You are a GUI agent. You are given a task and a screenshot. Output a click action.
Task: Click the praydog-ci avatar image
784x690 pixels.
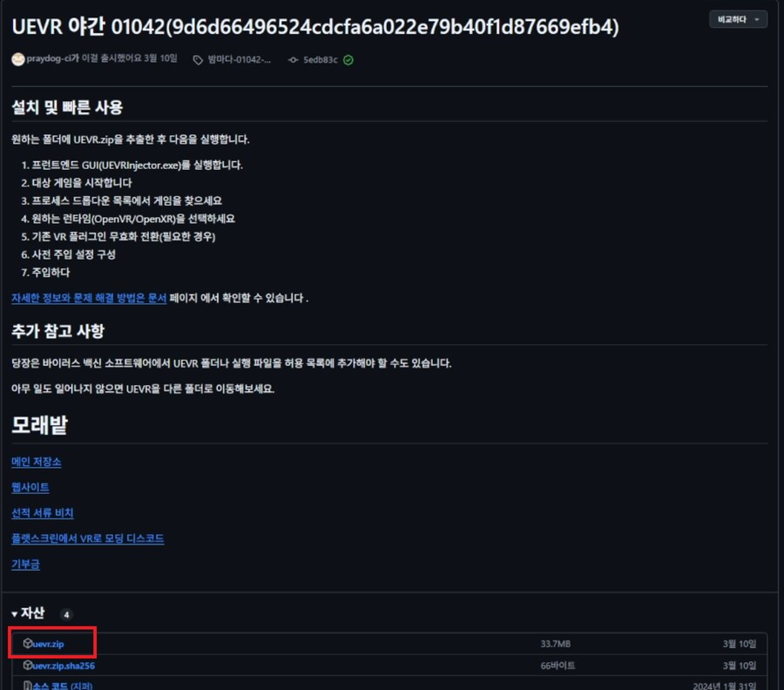click(18, 59)
